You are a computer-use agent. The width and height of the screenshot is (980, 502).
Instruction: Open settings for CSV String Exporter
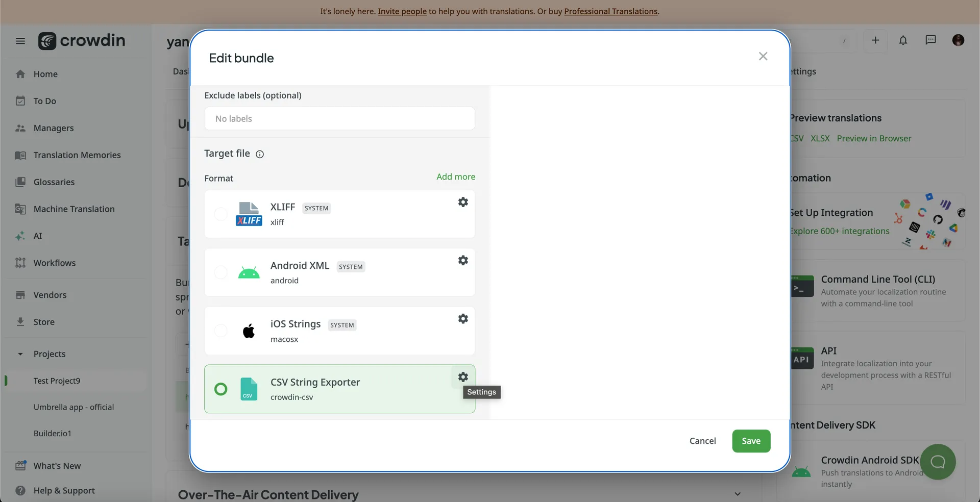point(463,377)
